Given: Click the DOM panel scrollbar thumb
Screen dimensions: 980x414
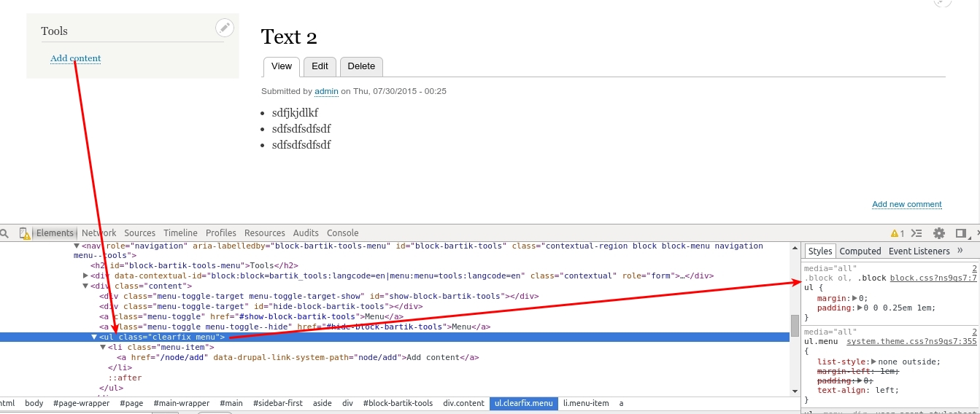Looking at the screenshot, I should coord(795,325).
